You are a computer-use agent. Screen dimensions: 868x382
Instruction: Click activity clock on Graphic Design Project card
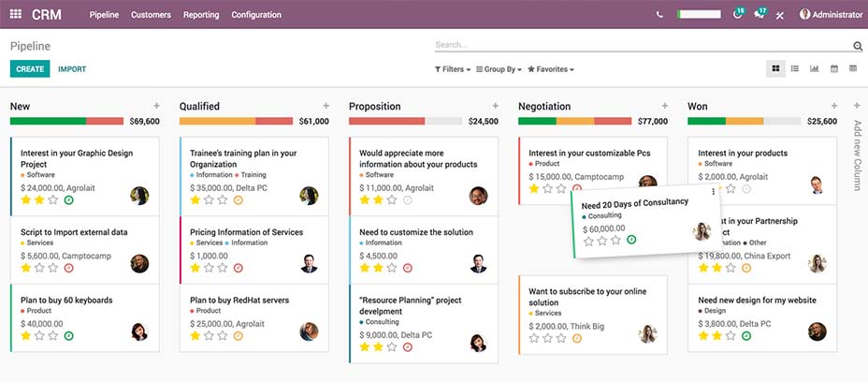(x=68, y=200)
